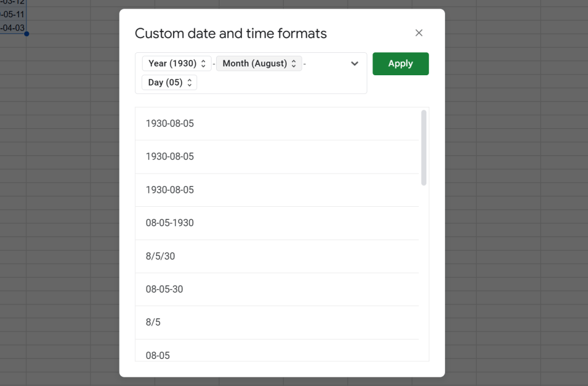Image resolution: width=588 pixels, height=386 pixels.
Task: Click the blue fill handle on selected cell
Action: 26,34
